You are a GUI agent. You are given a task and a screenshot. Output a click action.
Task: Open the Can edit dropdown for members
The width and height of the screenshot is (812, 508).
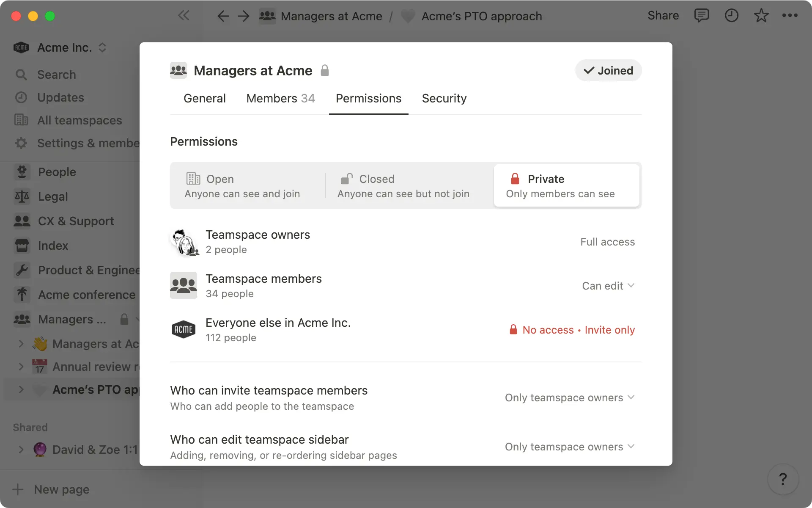pos(608,286)
